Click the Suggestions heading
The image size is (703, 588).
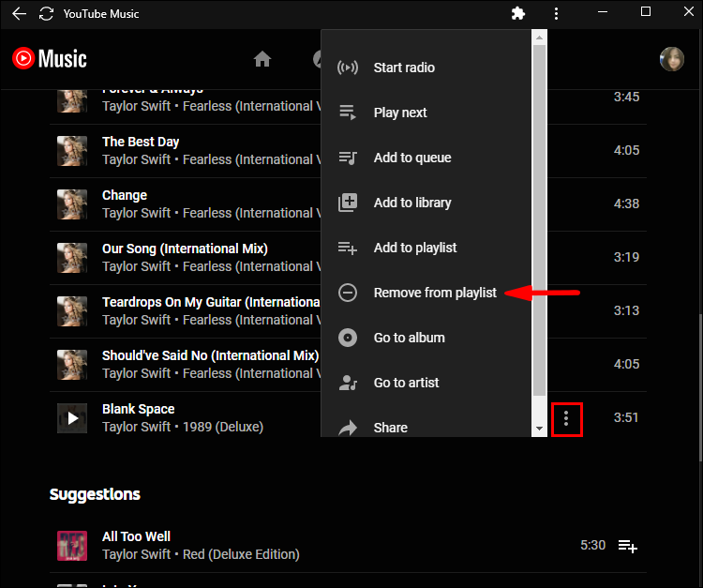95,494
